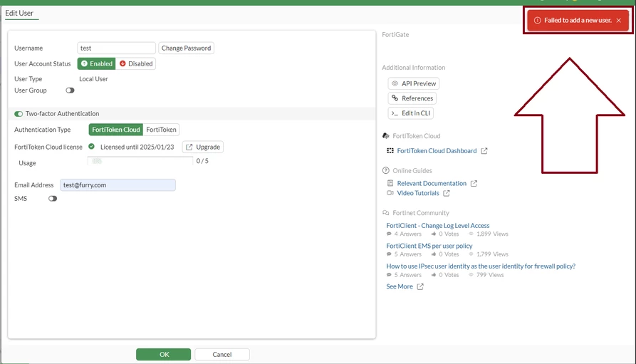Click the external link icon after Video Tutorials
Viewport: 636px width, 364px height.
446,193
